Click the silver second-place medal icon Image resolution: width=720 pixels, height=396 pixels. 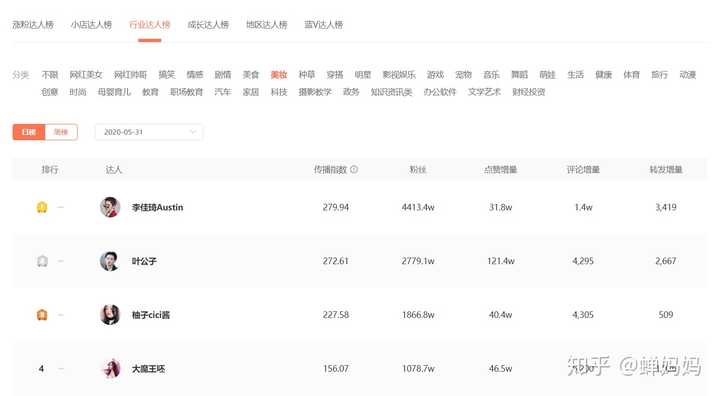tap(42, 261)
